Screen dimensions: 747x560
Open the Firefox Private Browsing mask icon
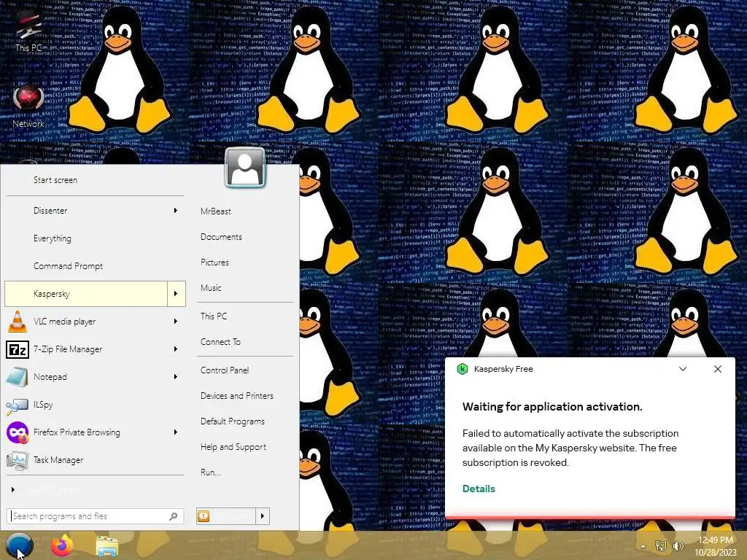[18, 432]
